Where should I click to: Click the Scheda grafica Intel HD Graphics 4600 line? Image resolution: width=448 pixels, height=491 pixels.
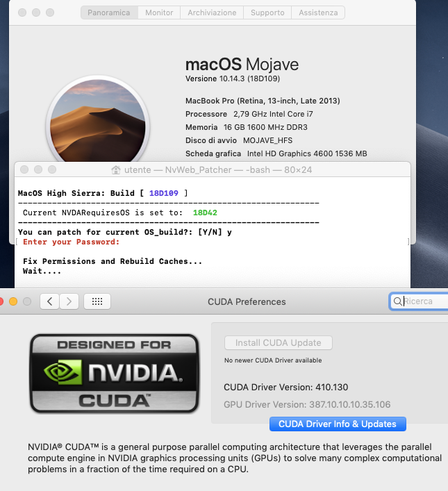coord(276,153)
